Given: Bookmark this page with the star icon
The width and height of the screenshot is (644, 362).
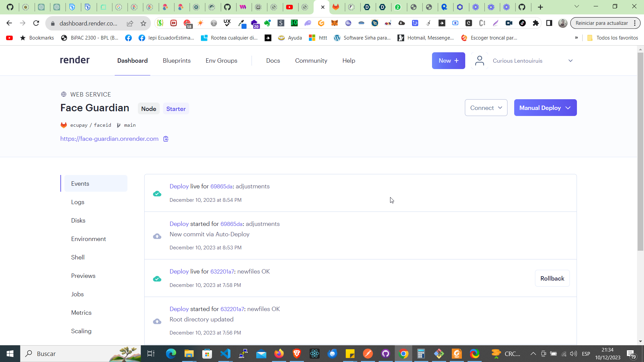Looking at the screenshot, I should click(144, 23).
